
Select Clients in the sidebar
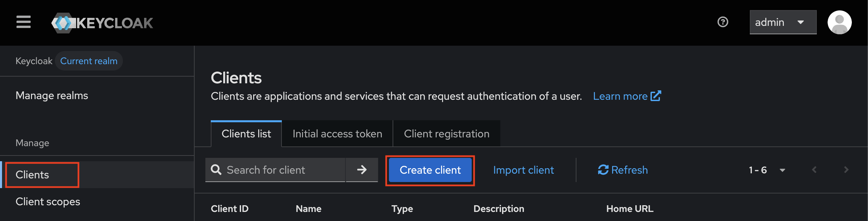32,175
